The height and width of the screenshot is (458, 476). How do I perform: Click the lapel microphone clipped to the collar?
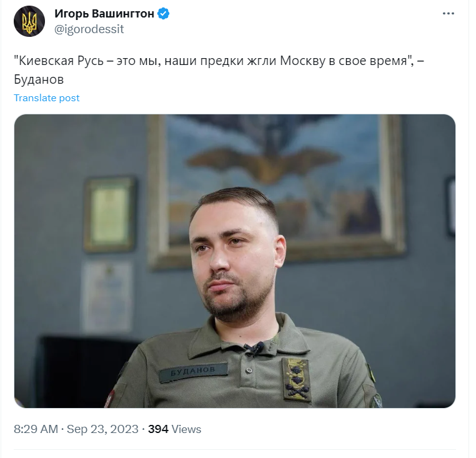click(x=254, y=348)
